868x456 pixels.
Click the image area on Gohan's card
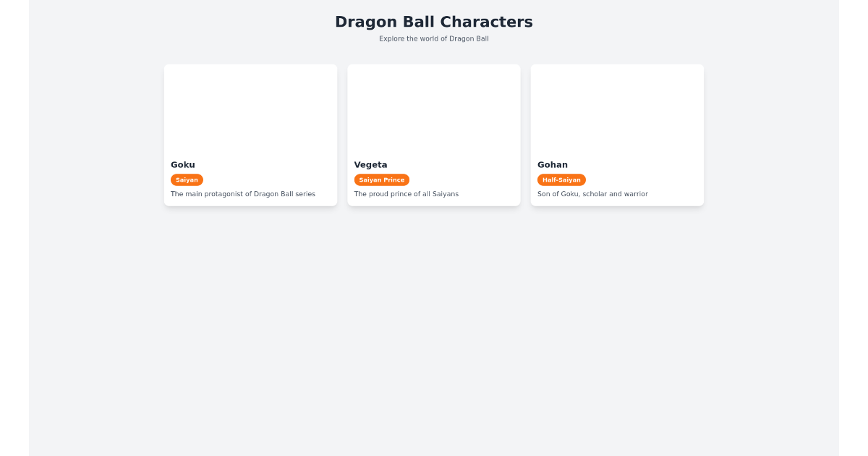(617, 107)
